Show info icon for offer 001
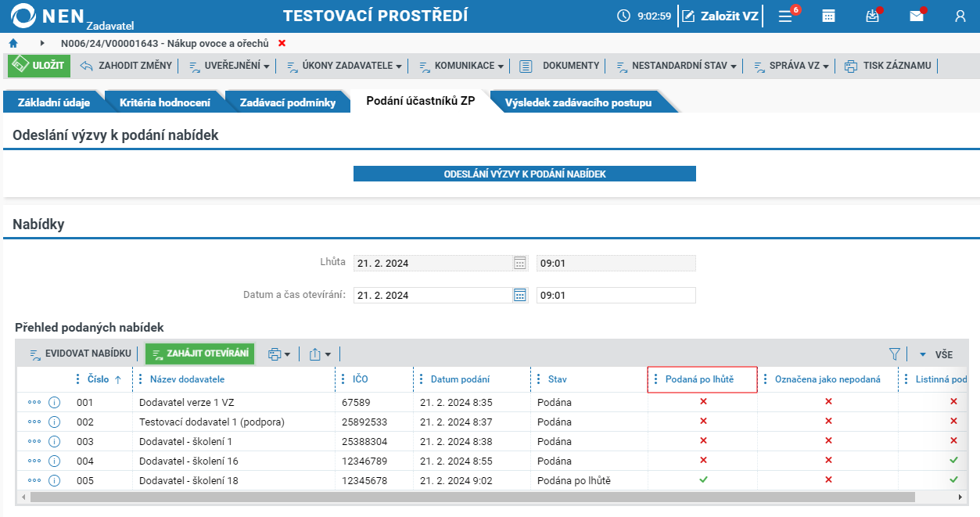The image size is (980, 517). 55,402
